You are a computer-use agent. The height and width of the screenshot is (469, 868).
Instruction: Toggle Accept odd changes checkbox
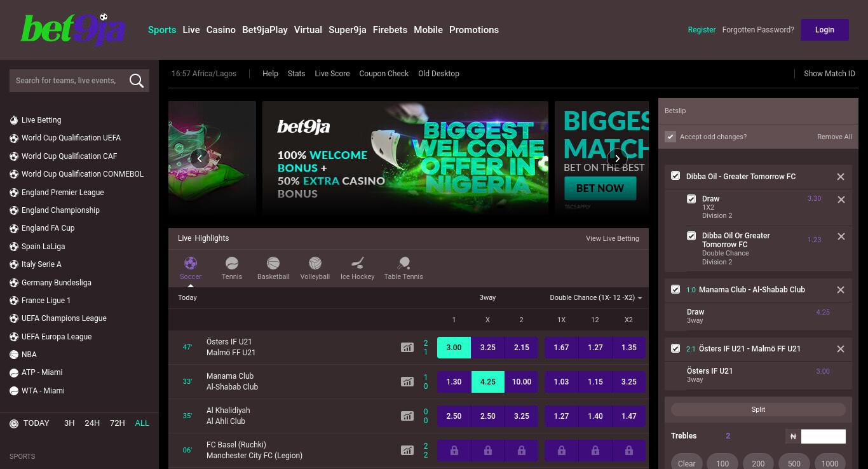670,137
